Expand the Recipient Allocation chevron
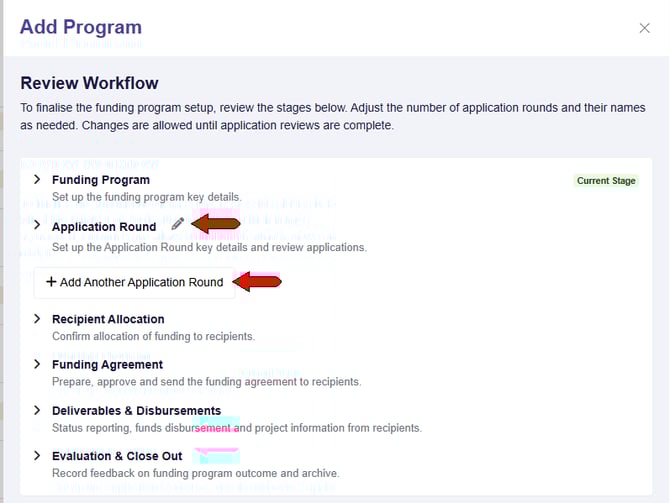The image size is (670, 503). pos(37,319)
